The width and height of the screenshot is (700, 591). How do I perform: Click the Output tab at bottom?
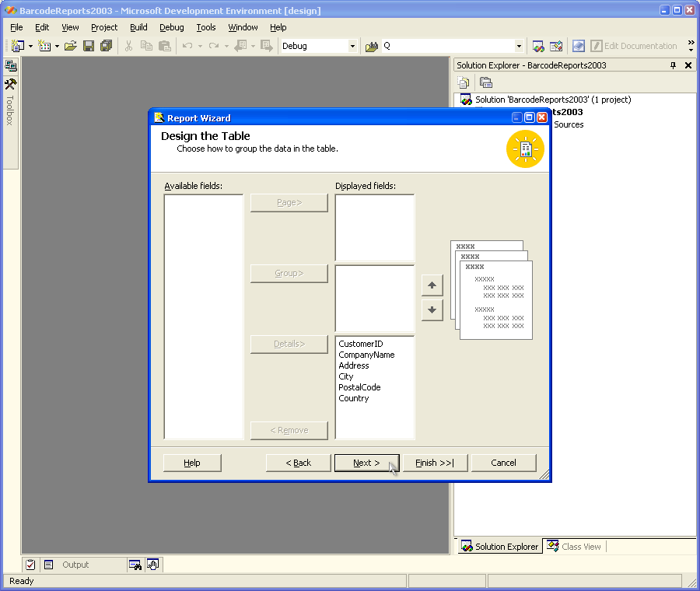(x=75, y=565)
